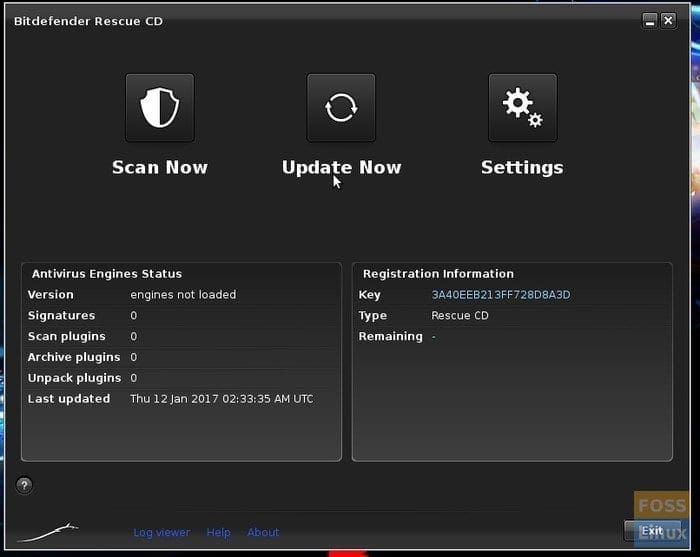
Task: Open help with the question mark icon
Action: click(25, 485)
